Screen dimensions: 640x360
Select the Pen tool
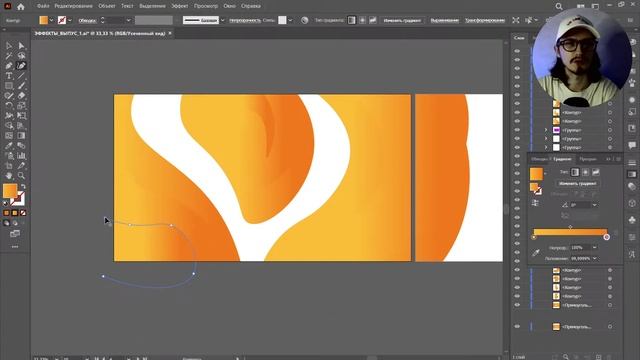click(9, 66)
